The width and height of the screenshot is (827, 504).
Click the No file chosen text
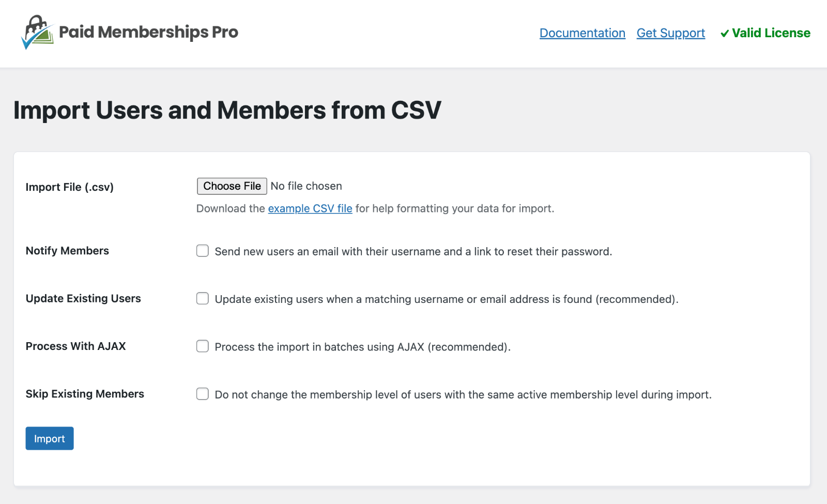(306, 186)
